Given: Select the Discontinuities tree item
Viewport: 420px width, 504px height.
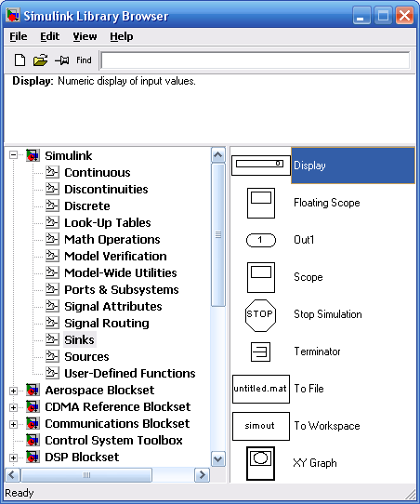Looking at the screenshot, I should click(106, 190).
